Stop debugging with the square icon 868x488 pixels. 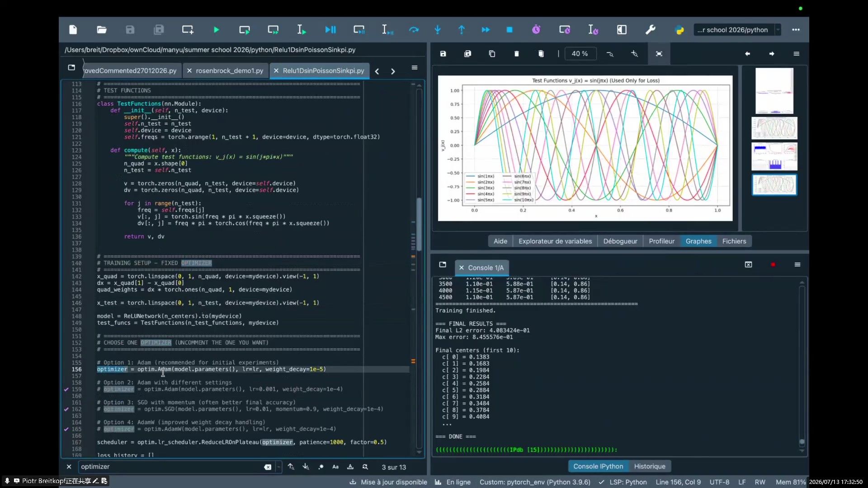click(509, 30)
